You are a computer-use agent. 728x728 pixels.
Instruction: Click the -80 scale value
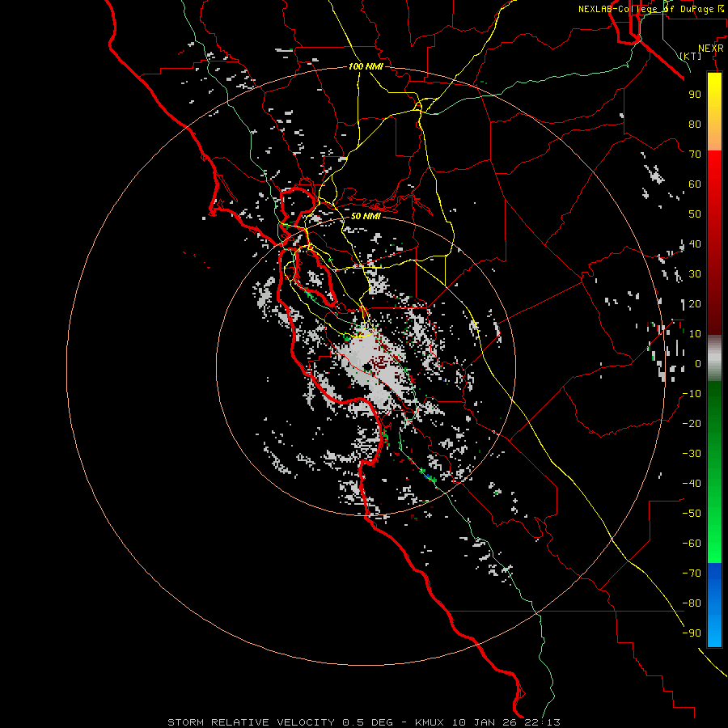tap(692, 603)
